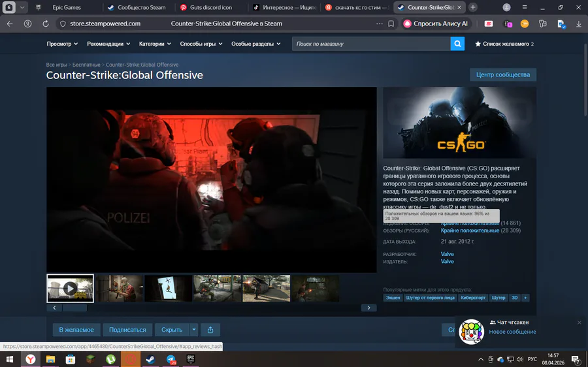Expand the Просмотр menu
This screenshot has width=588, height=367.
(62, 44)
